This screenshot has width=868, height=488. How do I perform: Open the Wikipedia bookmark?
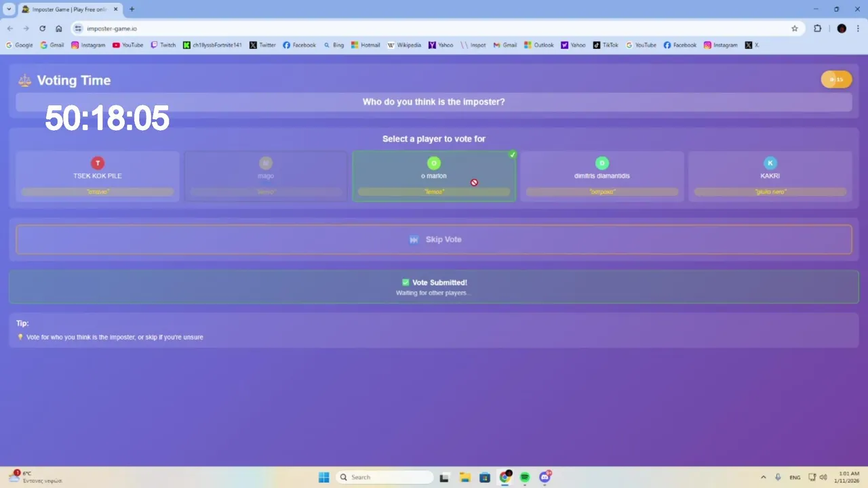click(404, 45)
